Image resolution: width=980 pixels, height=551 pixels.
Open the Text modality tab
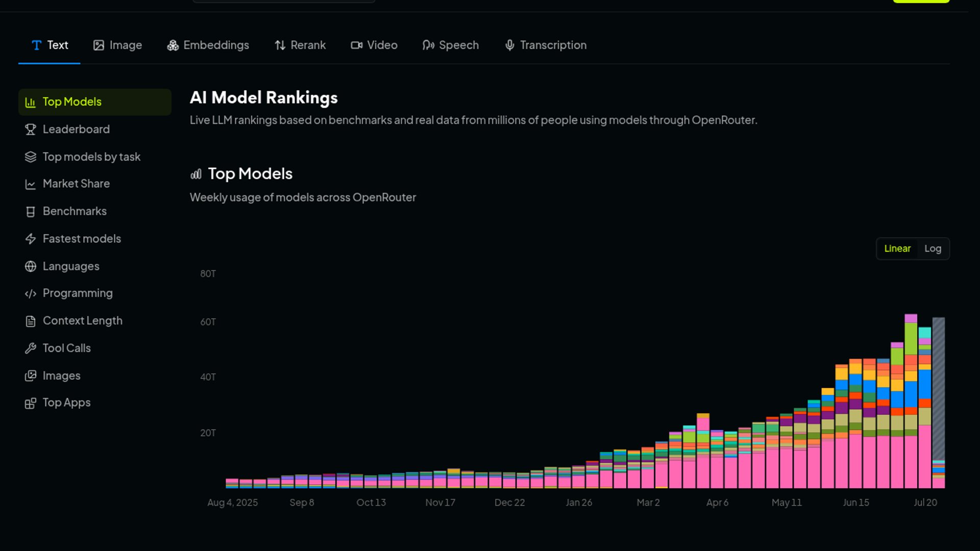[x=50, y=45]
